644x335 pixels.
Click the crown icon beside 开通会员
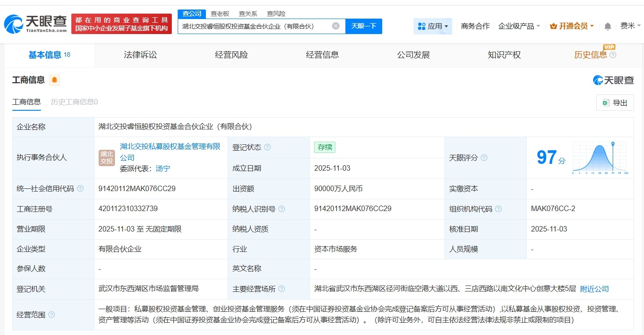554,26
